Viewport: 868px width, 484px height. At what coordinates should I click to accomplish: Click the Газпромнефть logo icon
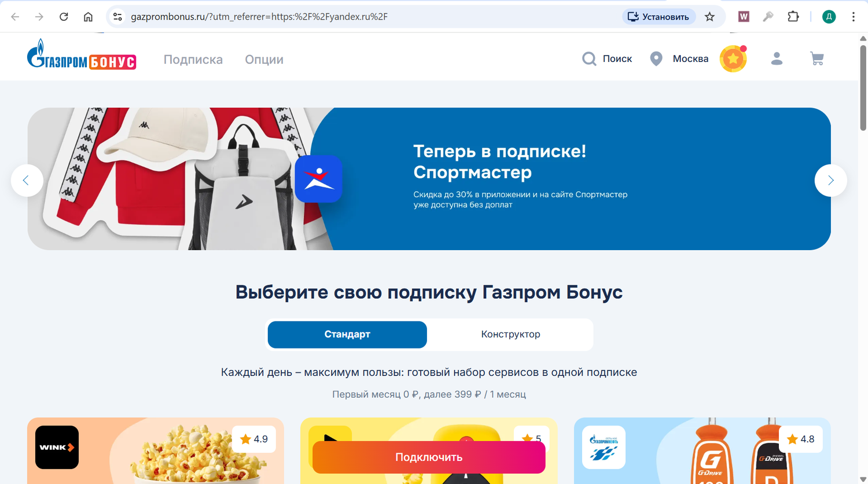604,448
